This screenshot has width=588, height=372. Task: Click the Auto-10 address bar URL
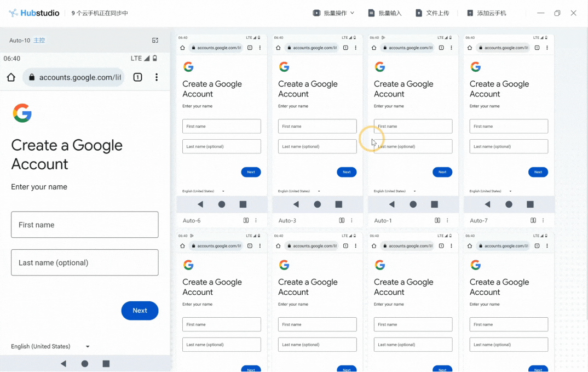[x=73, y=77]
